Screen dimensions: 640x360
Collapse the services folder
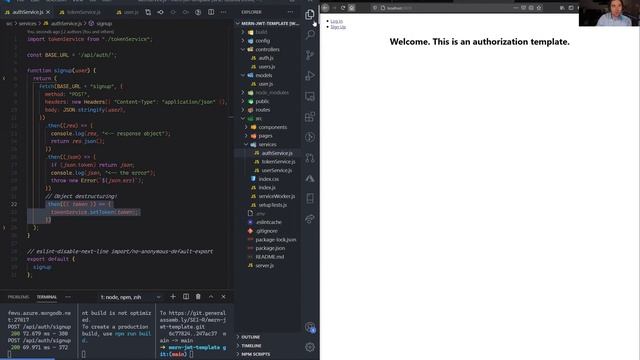point(267,144)
